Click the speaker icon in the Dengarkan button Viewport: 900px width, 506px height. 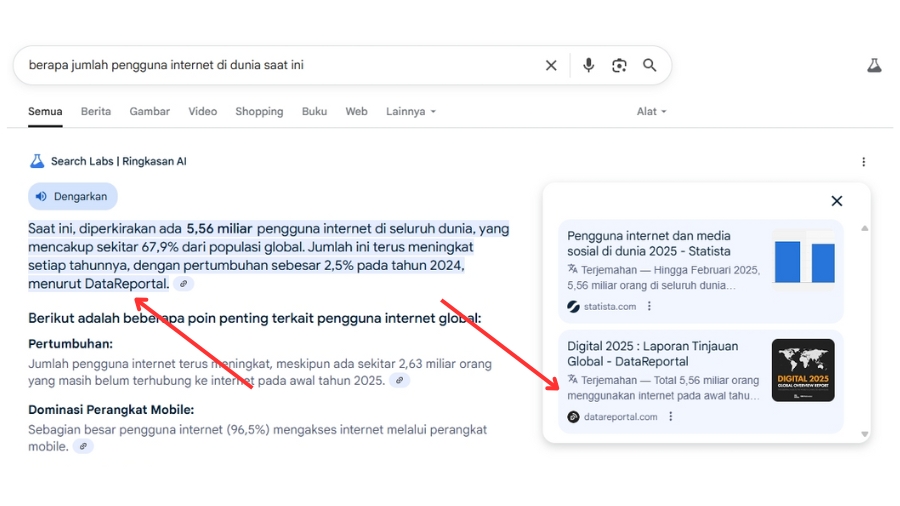(41, 196)
